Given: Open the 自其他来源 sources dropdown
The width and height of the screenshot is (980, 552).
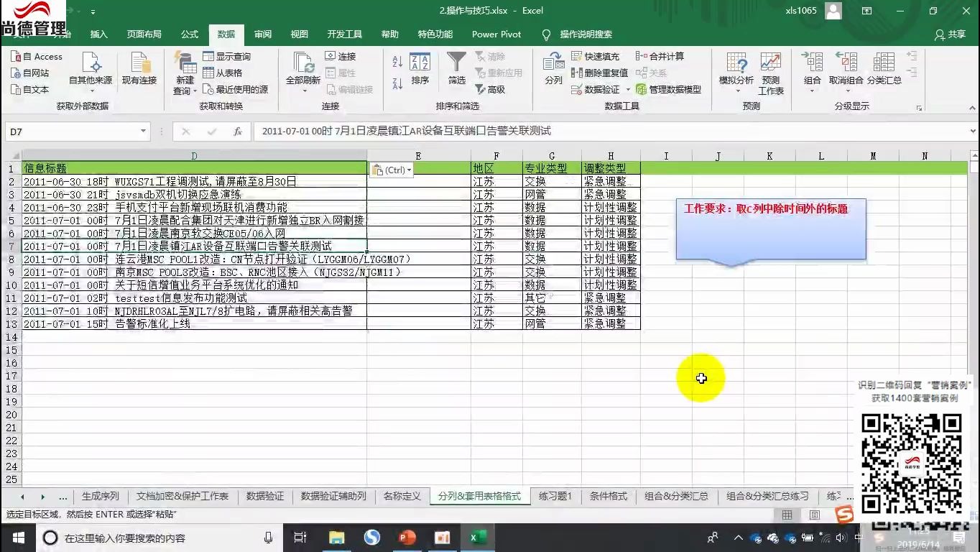Looking at the screenshot, I should click(x=91, y=73).
